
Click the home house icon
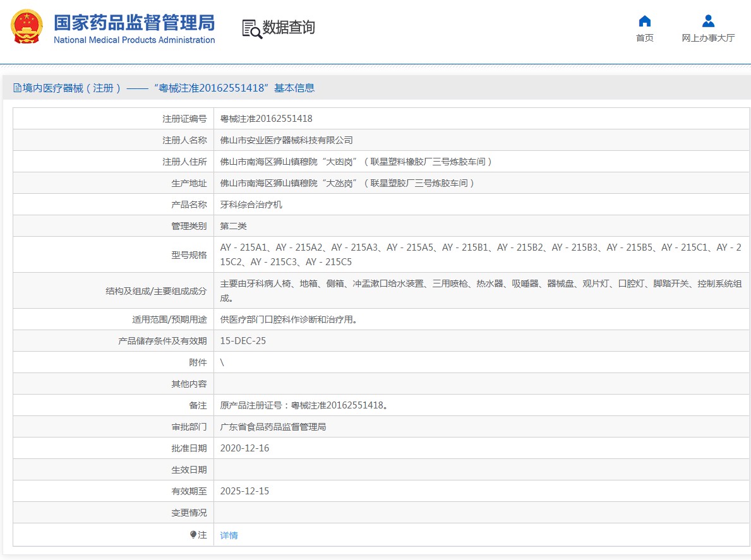[644, 21]
